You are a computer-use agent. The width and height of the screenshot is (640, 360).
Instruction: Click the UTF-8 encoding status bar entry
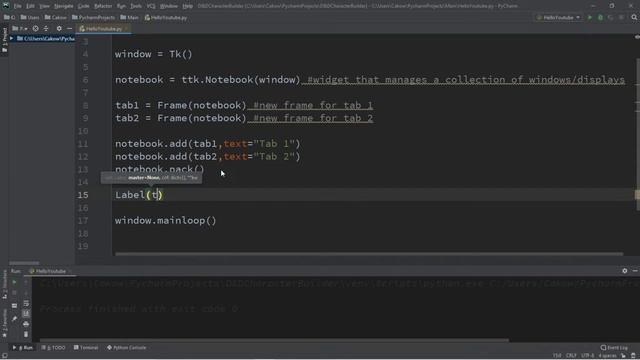pyautogui.click(x=587, y=356)
